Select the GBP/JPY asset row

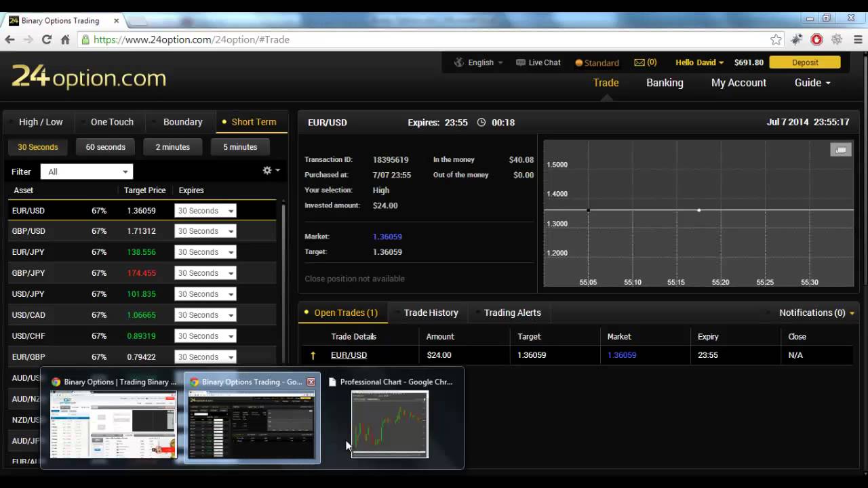click(x=142, y=273)
